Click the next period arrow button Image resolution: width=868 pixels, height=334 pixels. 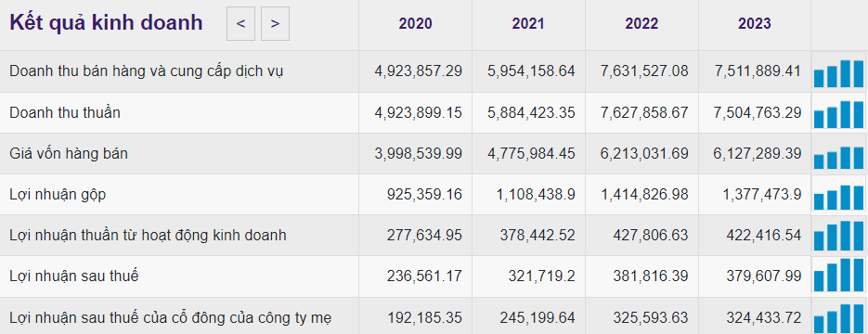(x=275, y=24)
